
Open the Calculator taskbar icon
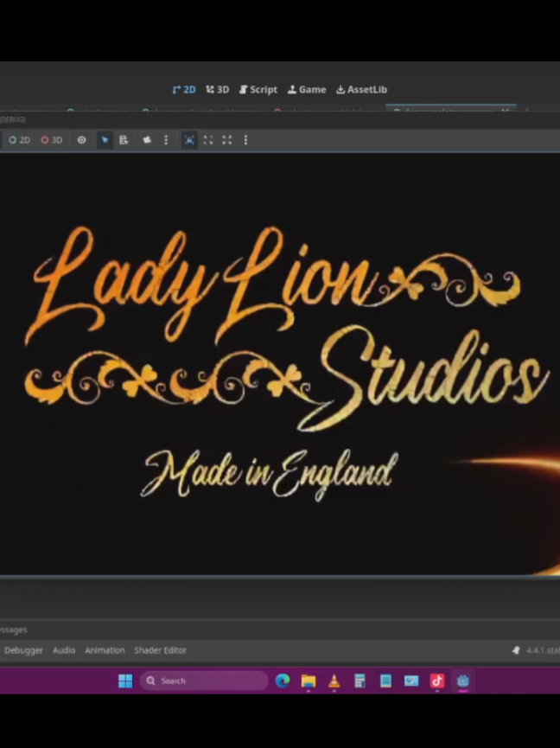(360, 681)
